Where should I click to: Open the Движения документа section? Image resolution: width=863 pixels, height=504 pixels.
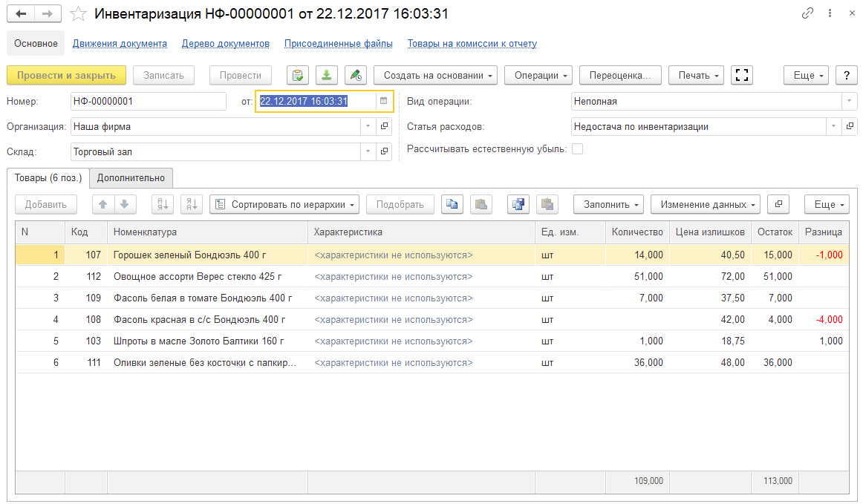[120, 44]
